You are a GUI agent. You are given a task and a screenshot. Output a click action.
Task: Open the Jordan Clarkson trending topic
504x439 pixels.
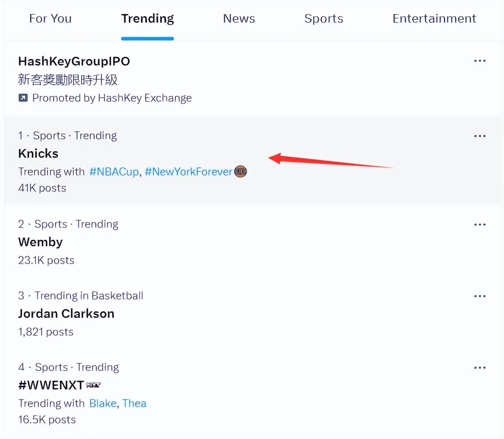66,314
